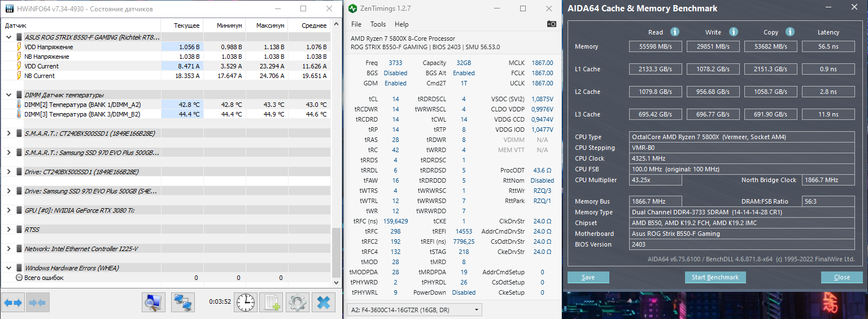Click CPU Clock 4325.1 MHz field
868x319 pixels.
click(742, 158)
